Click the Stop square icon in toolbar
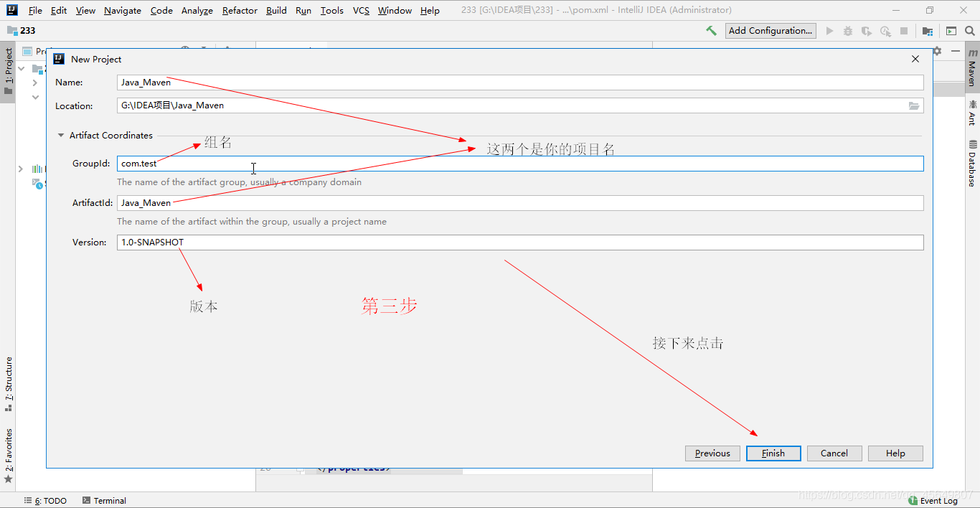This screenshot has width=980, height=508. click(904, 31)
